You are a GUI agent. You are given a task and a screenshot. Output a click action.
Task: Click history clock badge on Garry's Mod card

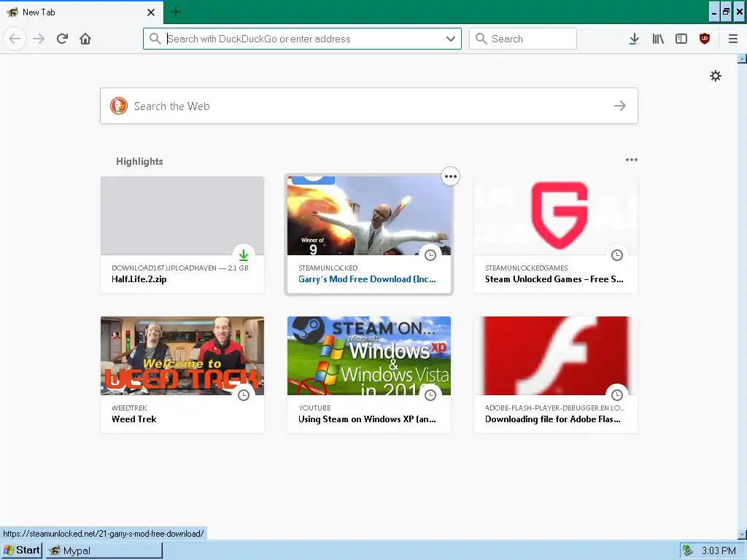(x=430, y=255)
